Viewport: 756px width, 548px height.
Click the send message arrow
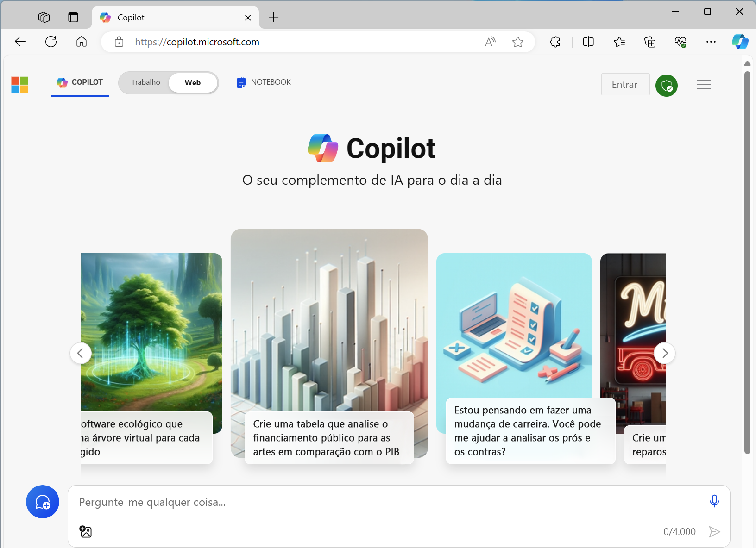tap(714, 532)
